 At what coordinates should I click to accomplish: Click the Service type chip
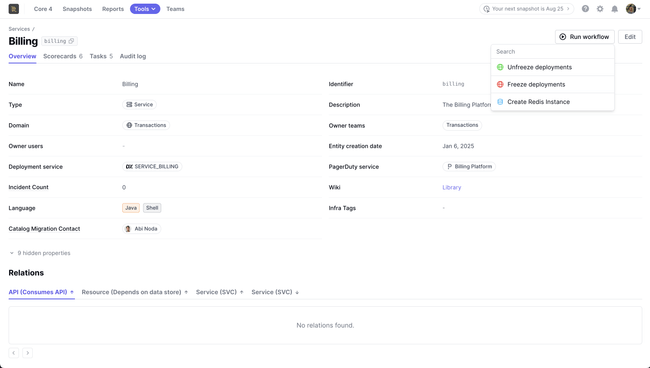139,104
